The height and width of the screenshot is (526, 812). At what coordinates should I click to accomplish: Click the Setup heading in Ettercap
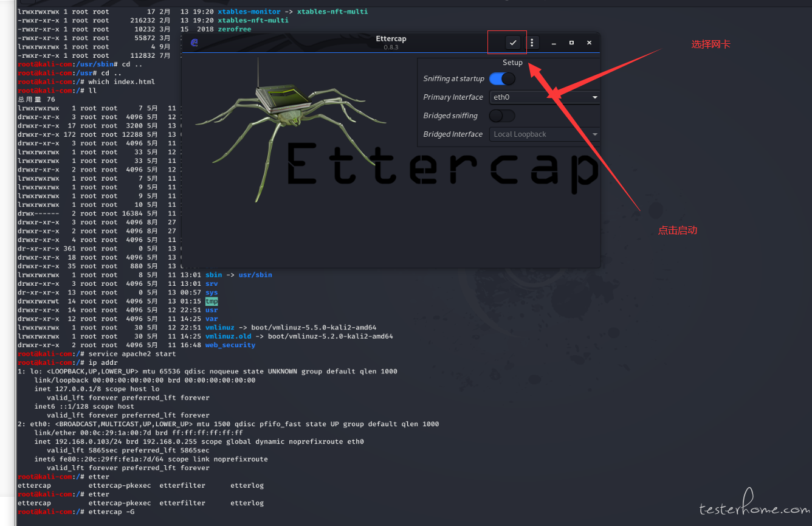tap(512, 63)
